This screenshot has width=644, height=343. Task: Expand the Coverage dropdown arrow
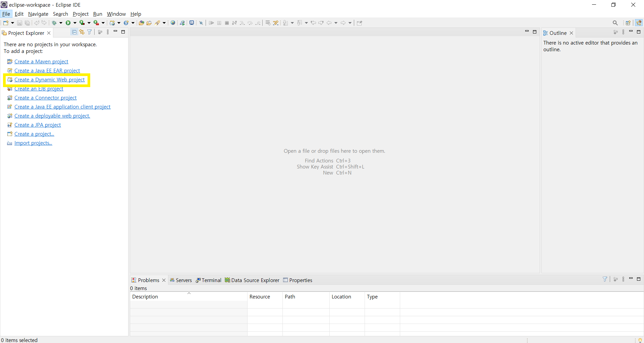tap(89, 23)
